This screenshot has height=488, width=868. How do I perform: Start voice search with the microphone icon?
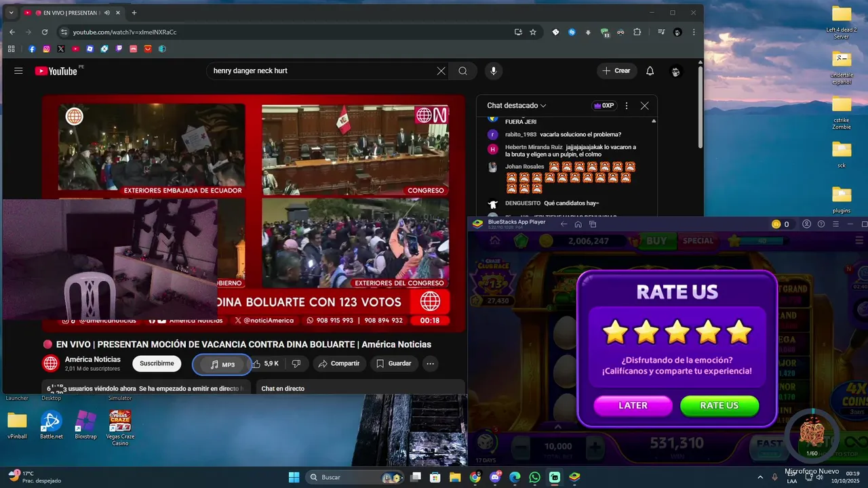tap(494, 70)
